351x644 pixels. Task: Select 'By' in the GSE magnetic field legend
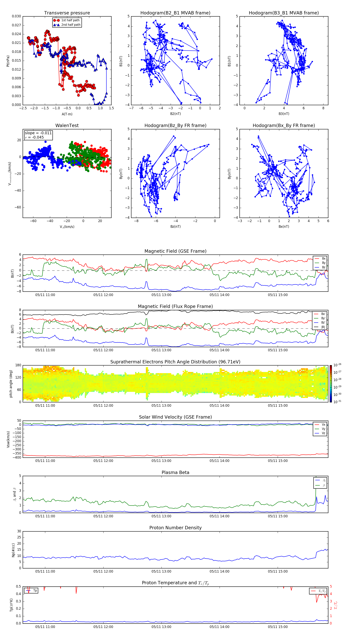[320, 263]
